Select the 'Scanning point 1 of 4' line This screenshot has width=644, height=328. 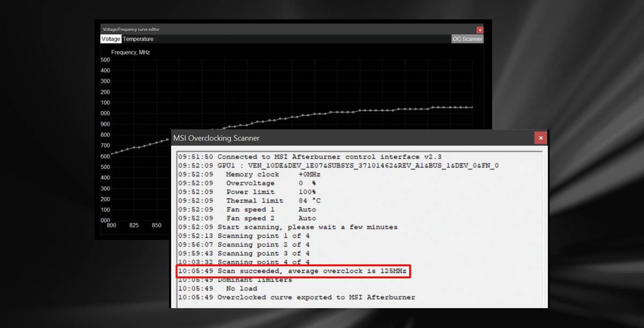pos(244,236)
